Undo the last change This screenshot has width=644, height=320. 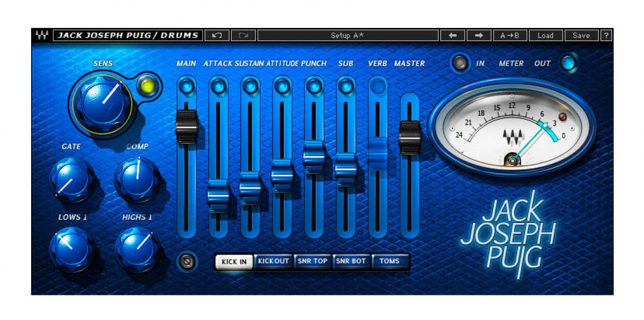coord(217,35)
